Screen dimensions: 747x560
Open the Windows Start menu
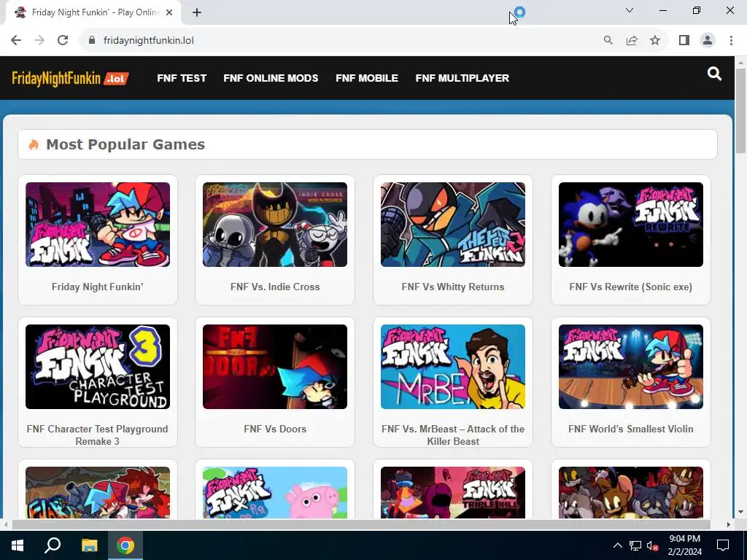(18, 545)
